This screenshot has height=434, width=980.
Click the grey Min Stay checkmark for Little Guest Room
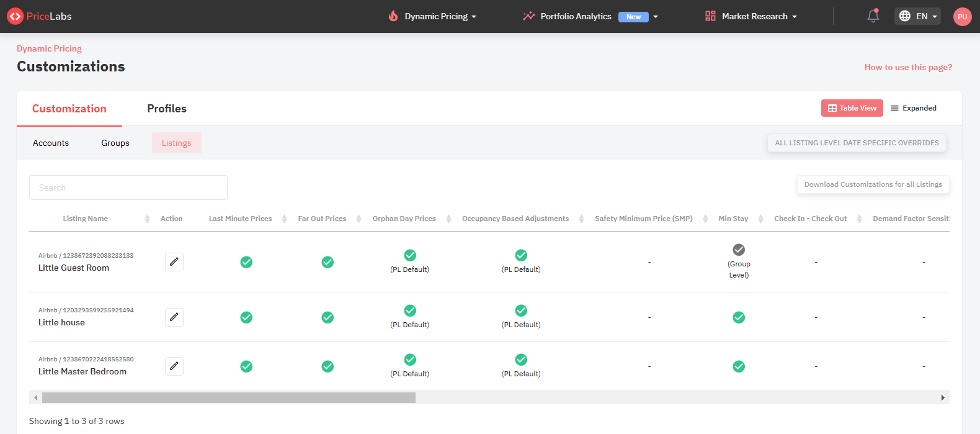(x=739, y=250)
